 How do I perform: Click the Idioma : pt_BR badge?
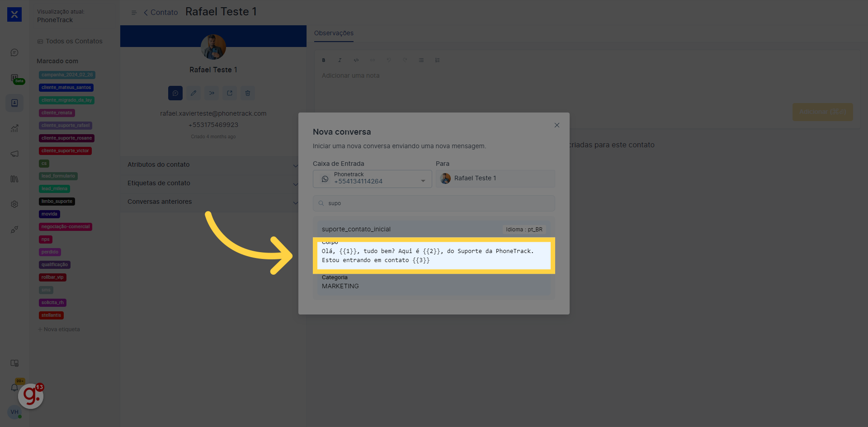(524, 230)
